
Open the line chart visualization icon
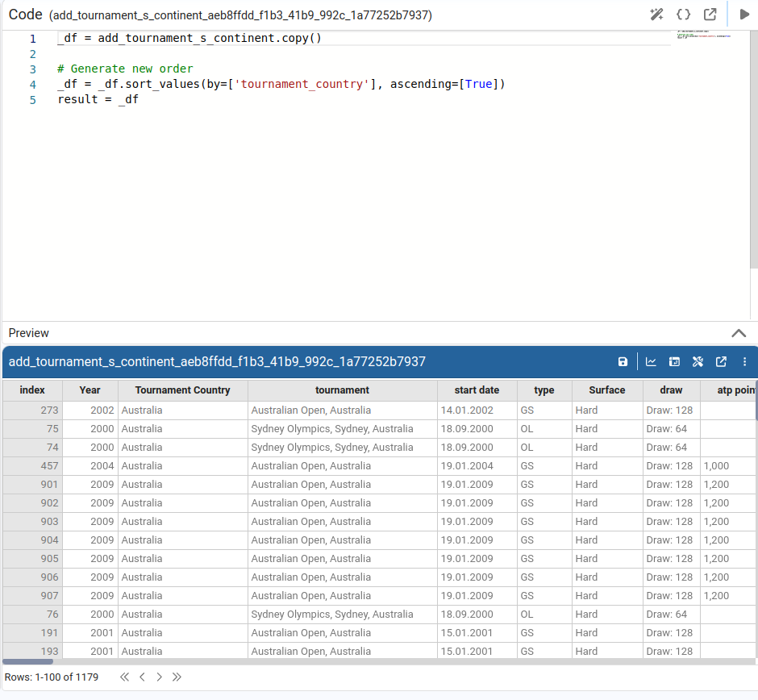tap(651, 362)
